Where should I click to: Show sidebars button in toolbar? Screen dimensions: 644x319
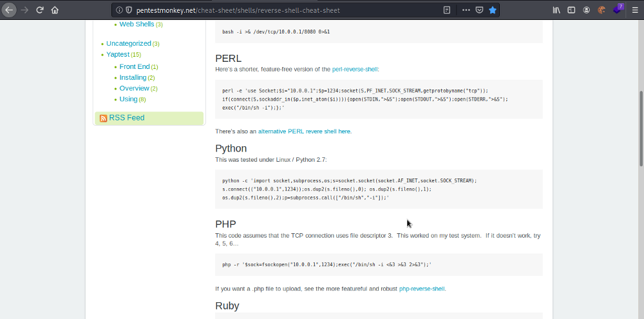571,10
